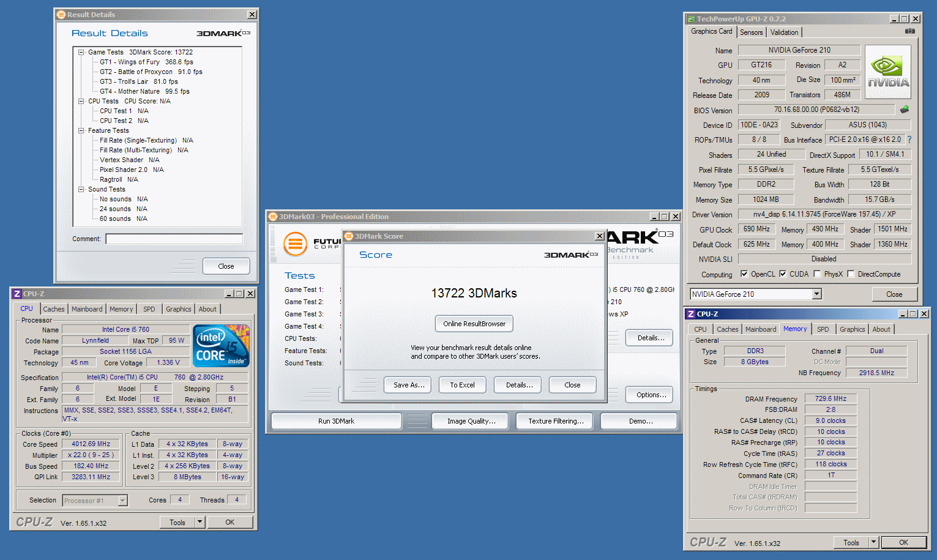This screenshot has width=937, height=560.
Task: Click OK in the CPU-Z processor window
Action: [230, 522]
